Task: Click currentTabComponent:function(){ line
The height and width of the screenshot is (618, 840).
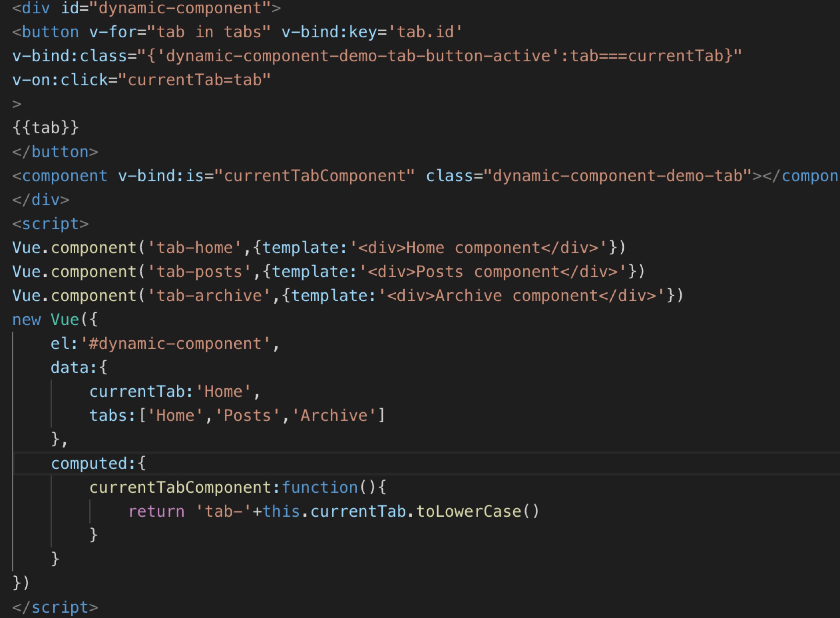Action: (x=238, y=487)
